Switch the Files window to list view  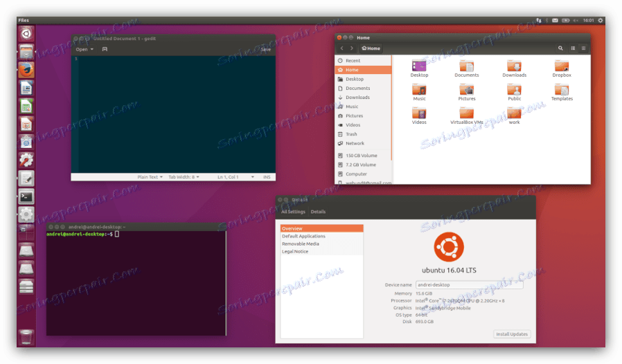[573, 48]
